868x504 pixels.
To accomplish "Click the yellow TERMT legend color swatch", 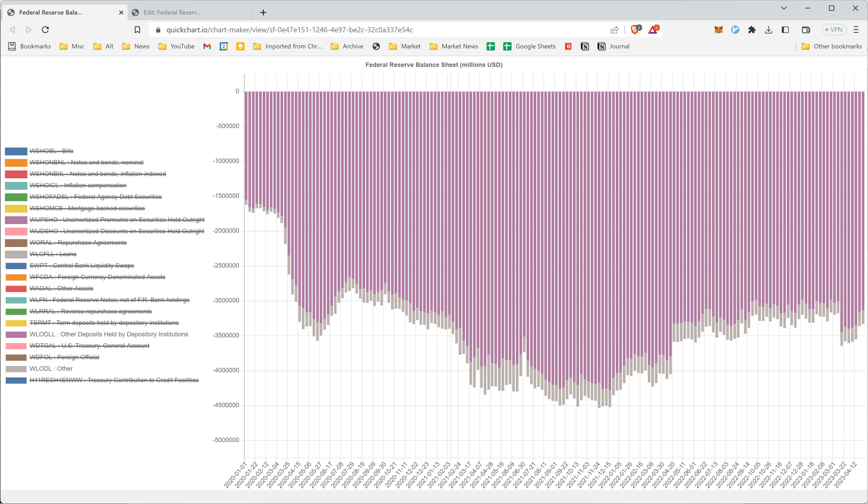I will pyautogui.click(x=16, y=323).
